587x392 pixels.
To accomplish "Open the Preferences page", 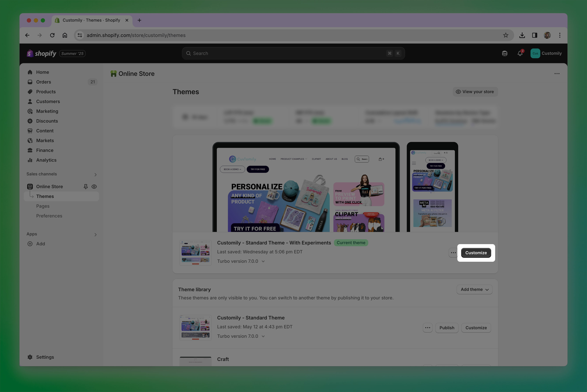I will [49, 216].
